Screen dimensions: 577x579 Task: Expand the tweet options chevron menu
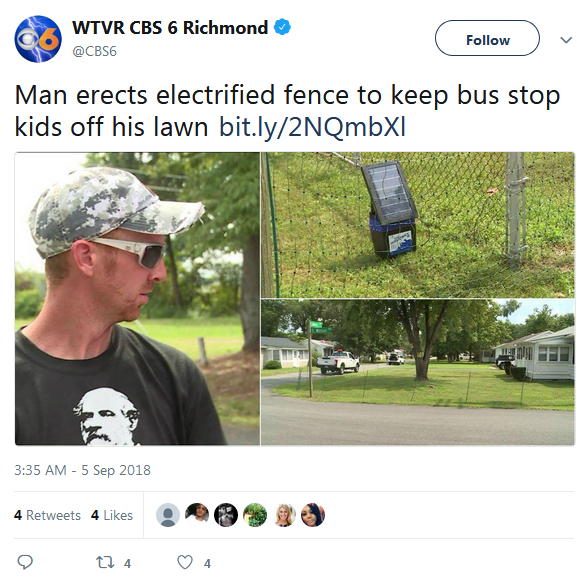566,40
